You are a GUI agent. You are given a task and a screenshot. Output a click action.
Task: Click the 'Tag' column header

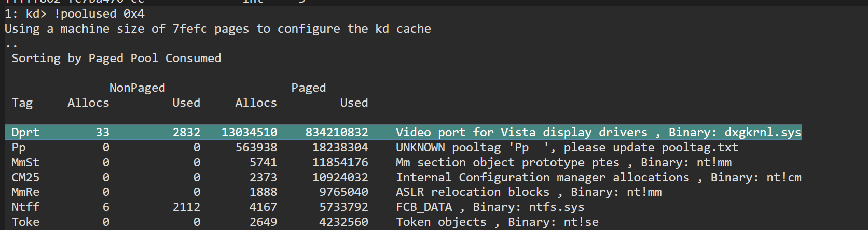(x=22, y=103)
